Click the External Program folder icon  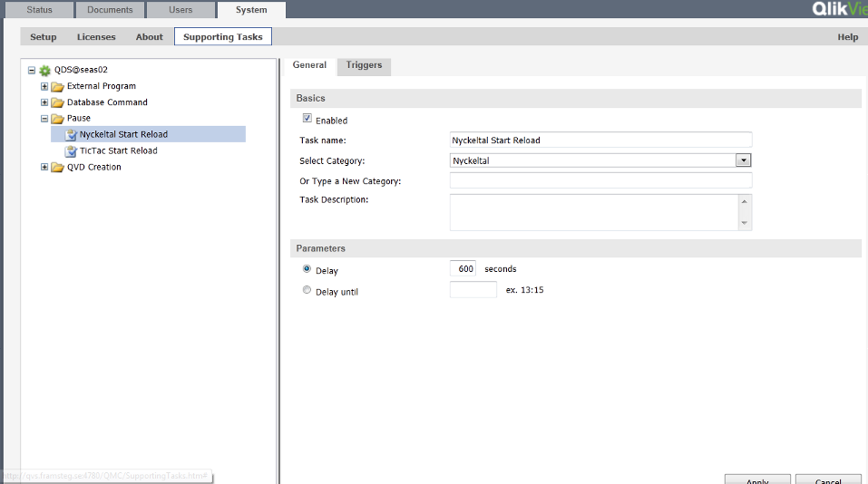click(x=57, y=87)
